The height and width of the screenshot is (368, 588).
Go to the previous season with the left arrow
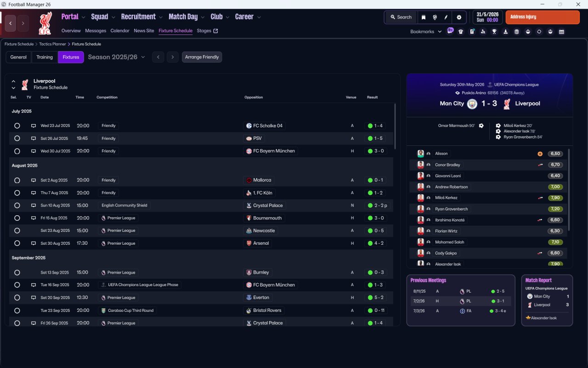158,57
